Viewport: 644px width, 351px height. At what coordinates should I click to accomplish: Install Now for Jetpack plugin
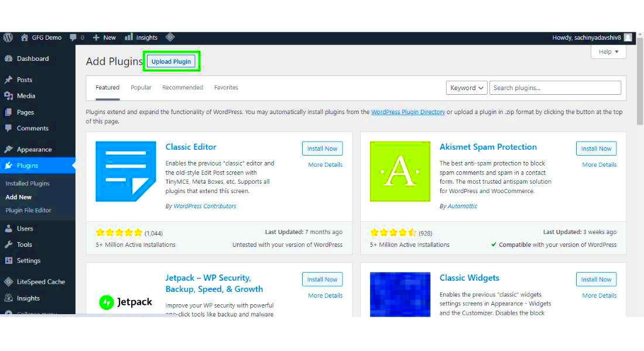(323, 279)
